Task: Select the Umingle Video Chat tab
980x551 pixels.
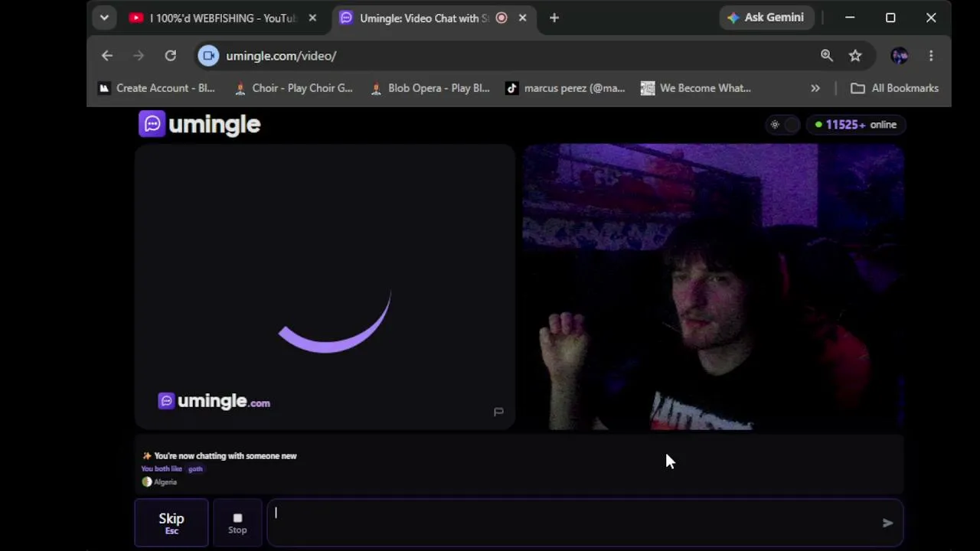Action: 424,18
